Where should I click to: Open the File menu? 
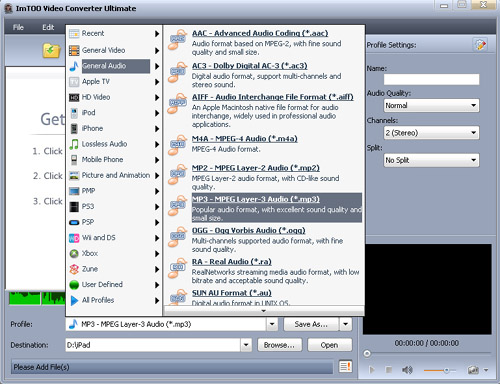18,27
